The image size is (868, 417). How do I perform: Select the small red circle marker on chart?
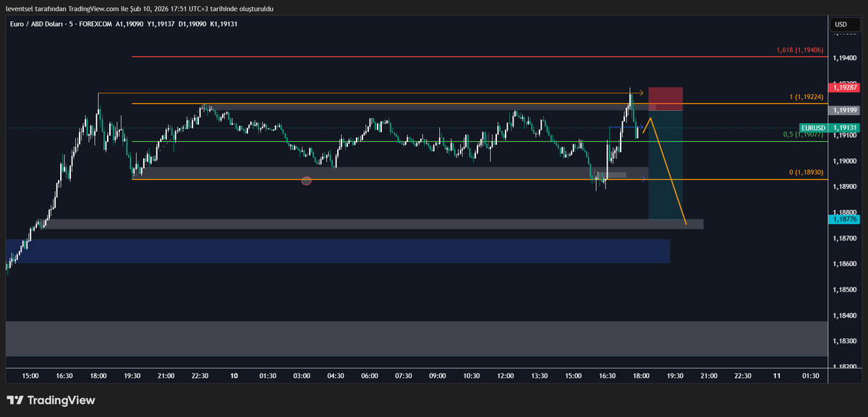pyautogui.click(x=306, y=180)
